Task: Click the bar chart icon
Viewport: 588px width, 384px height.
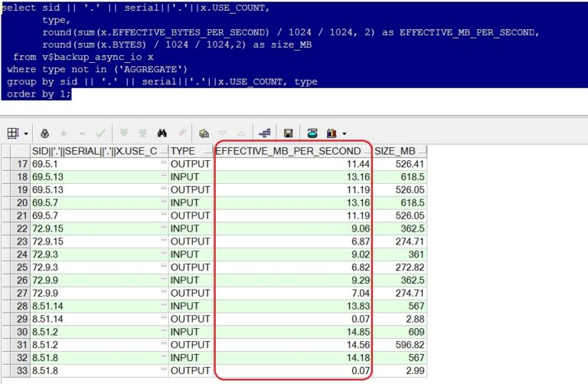Action: click(332, 133)
